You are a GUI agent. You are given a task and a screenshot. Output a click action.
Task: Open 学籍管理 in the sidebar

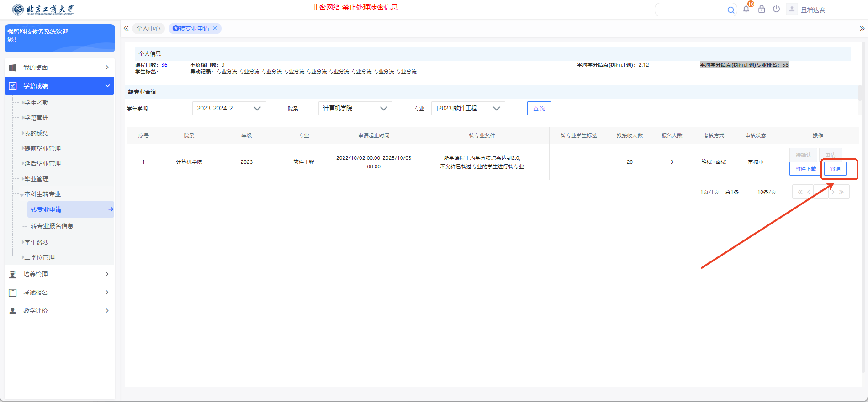coord(37,118)
